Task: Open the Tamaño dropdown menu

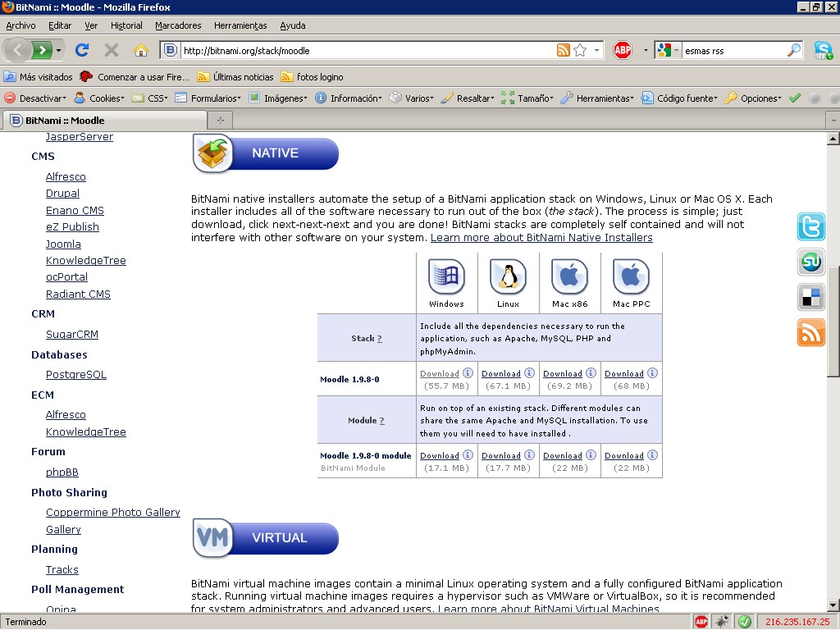Action: coord(527,98)
